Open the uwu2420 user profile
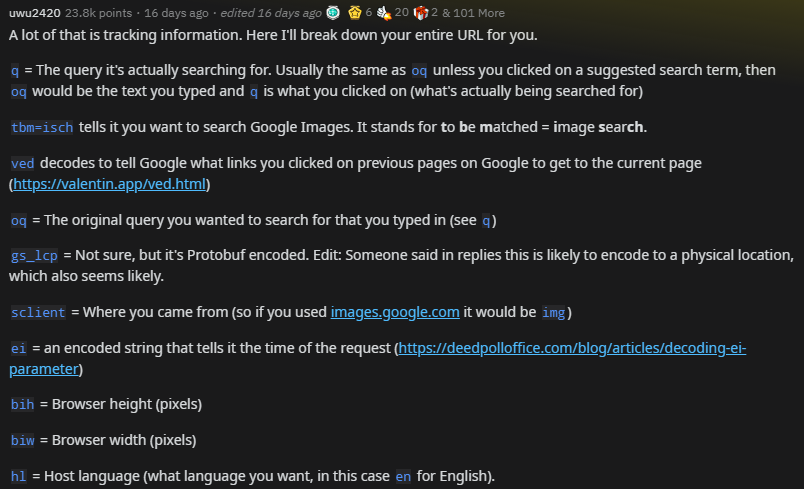 click(34, 13)
